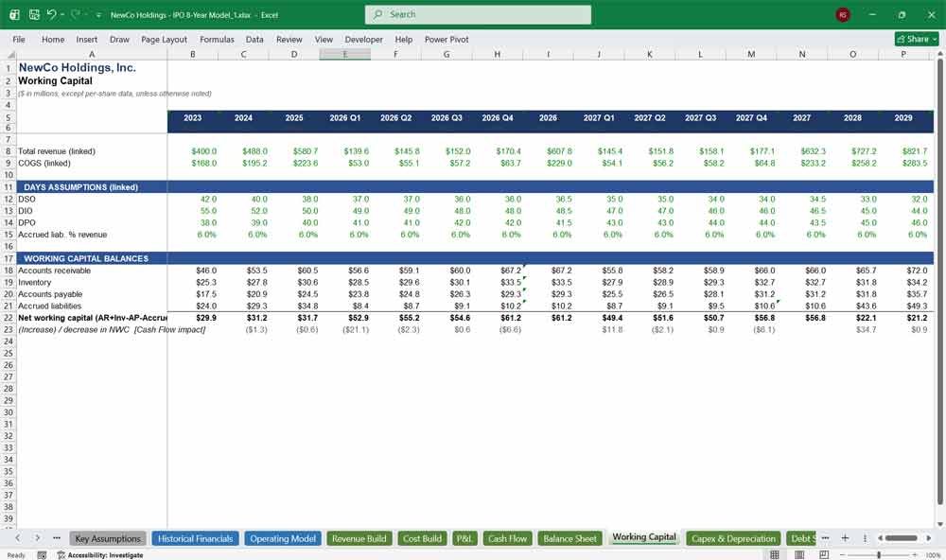946x560 pixels.
Task: Open the Power Pivot ribbon tab
Action: (447, 39)
